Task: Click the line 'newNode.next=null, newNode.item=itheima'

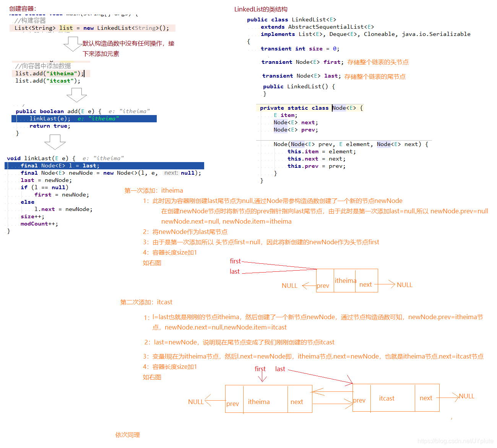Action: tap(226, 221)
